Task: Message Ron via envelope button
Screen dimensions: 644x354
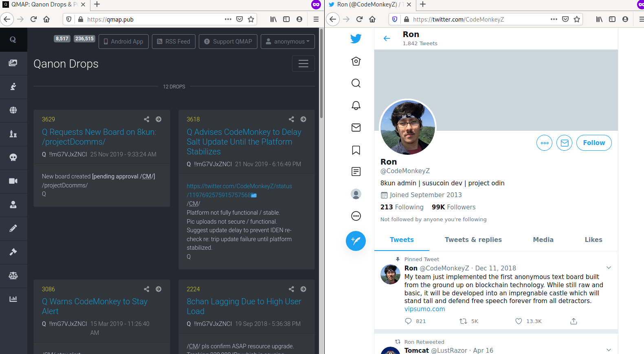Action: pos(565,143)
